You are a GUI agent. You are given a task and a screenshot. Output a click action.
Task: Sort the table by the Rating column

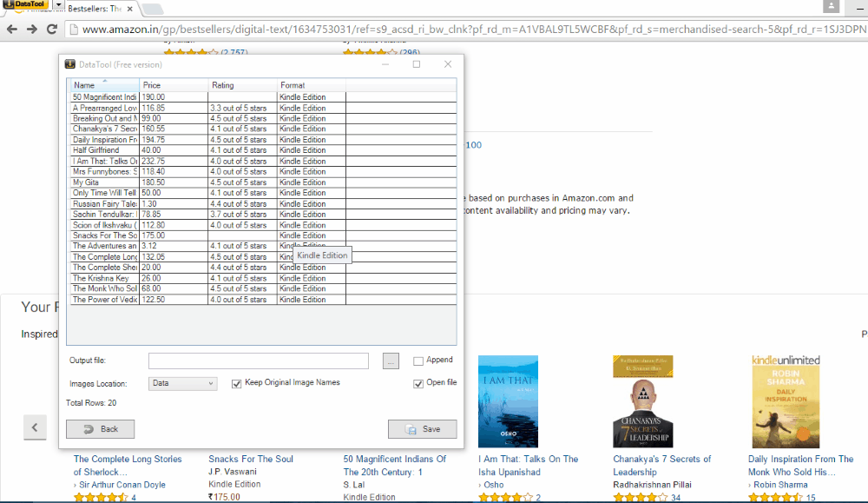coord(242,85)
